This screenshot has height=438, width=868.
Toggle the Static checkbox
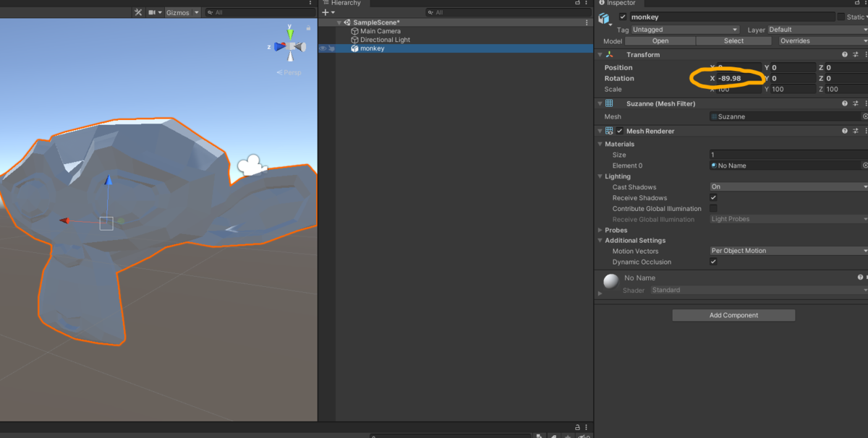tap(841, 17)
